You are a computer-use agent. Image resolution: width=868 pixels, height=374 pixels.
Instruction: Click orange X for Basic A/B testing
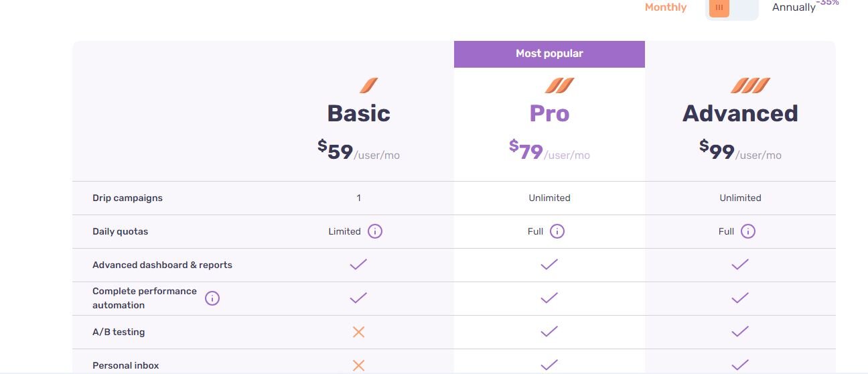pos(358,332)
